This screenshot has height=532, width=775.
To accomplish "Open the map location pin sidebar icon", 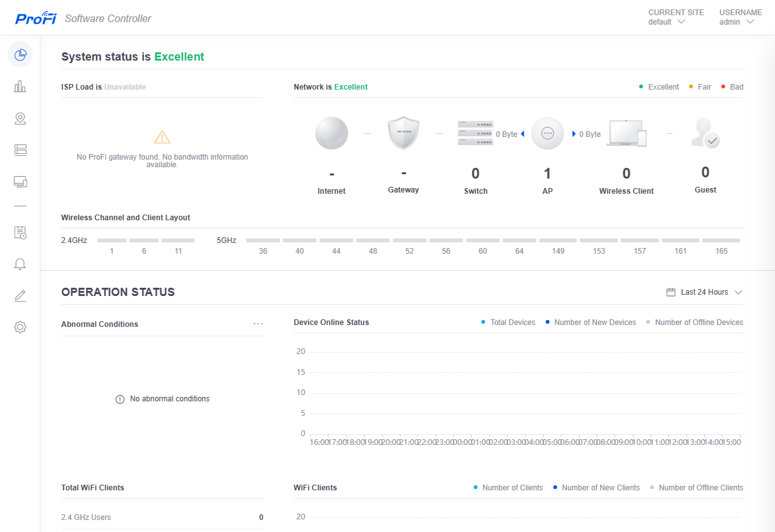I will [x=20, y=118].
